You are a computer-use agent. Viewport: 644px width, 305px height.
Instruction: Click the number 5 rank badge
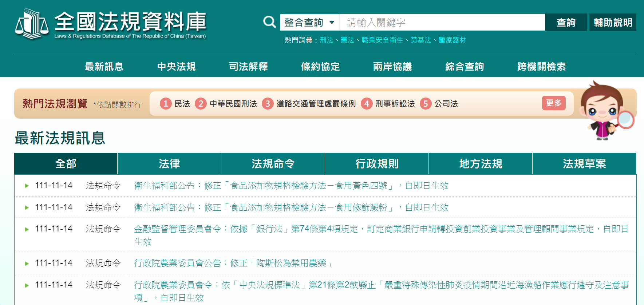click(426, 104)
